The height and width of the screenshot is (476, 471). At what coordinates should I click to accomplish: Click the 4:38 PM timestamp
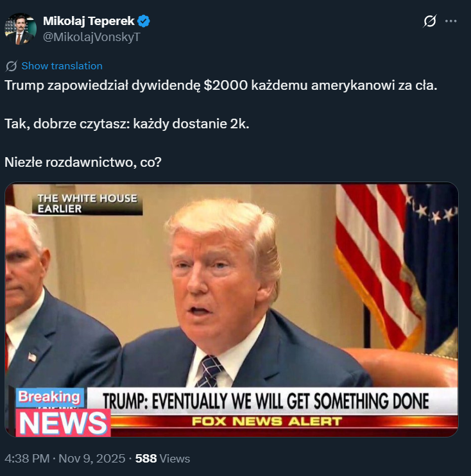pos(27,459)
